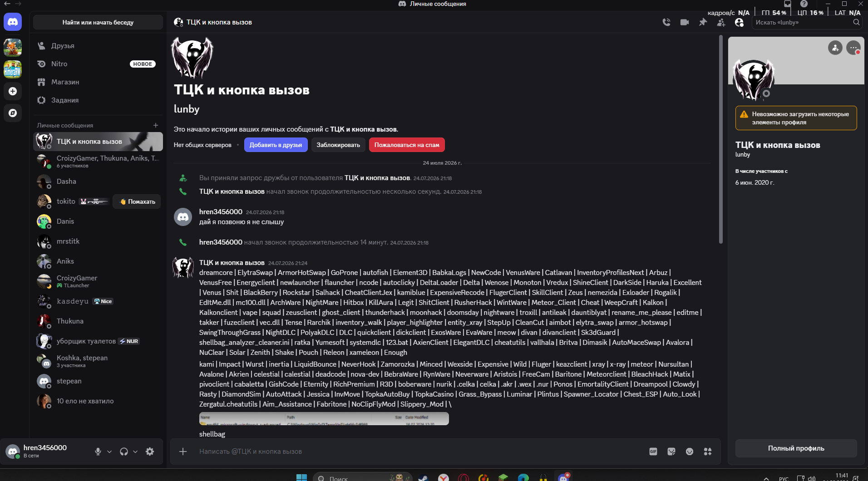868x481 pixels.
Task: Open Полный профиль button
Action: point(796,448)
